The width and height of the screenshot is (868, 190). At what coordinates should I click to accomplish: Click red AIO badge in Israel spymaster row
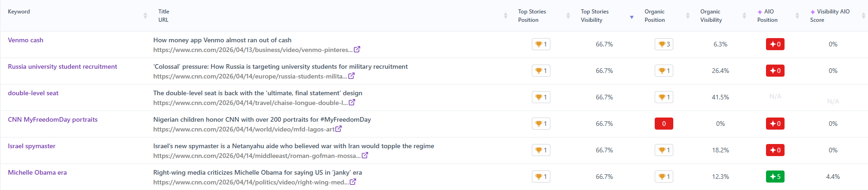(775, 150)
